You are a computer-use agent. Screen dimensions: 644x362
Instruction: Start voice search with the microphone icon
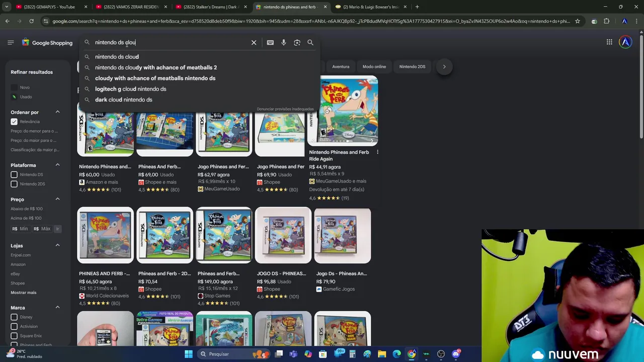pos(284,43)
